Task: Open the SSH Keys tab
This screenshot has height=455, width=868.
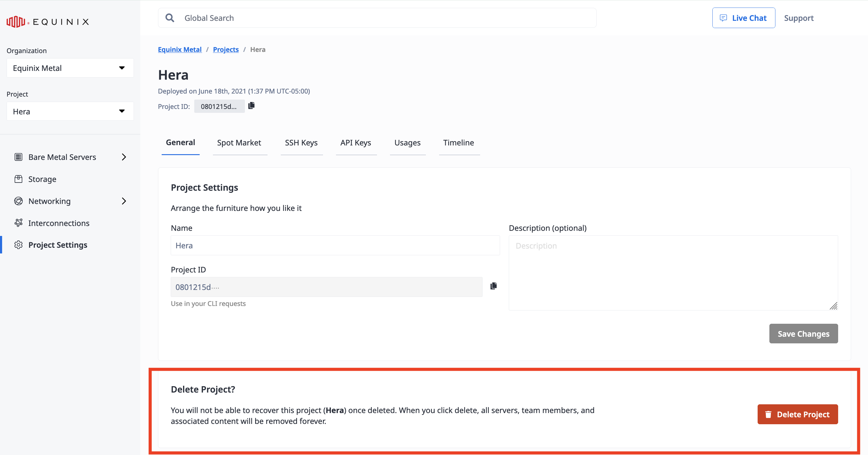Action: (301, 143)
